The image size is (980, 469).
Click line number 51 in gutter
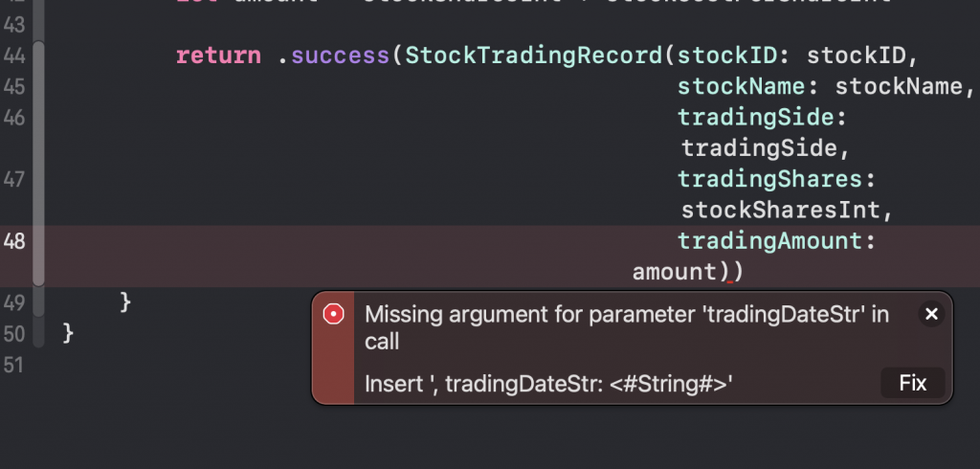(14, 365)
